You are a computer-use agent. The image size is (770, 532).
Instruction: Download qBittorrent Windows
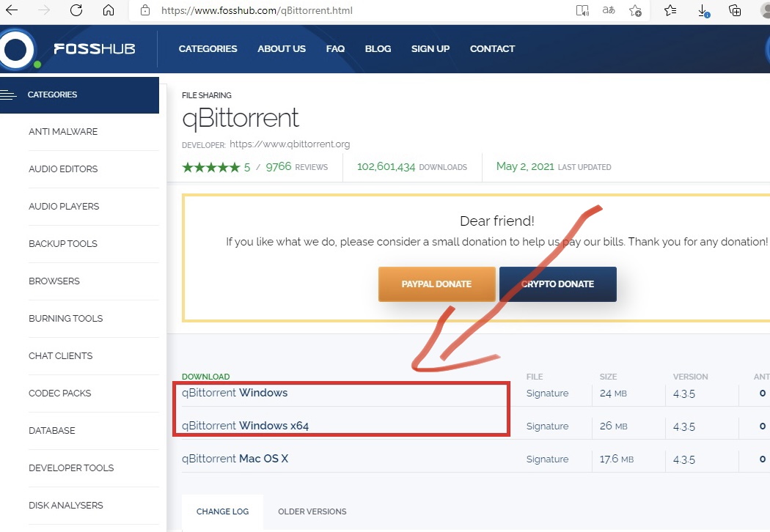[235, 393]
